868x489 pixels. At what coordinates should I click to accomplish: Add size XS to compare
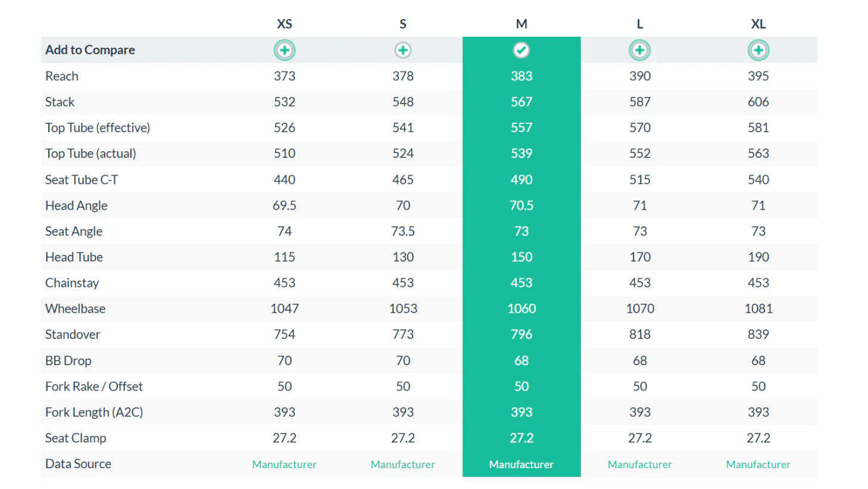[285, 50]
